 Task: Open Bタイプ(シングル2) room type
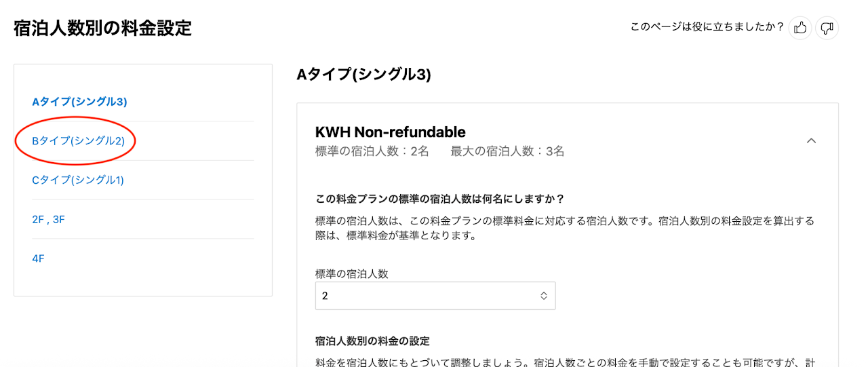click(x=78, y=141)
